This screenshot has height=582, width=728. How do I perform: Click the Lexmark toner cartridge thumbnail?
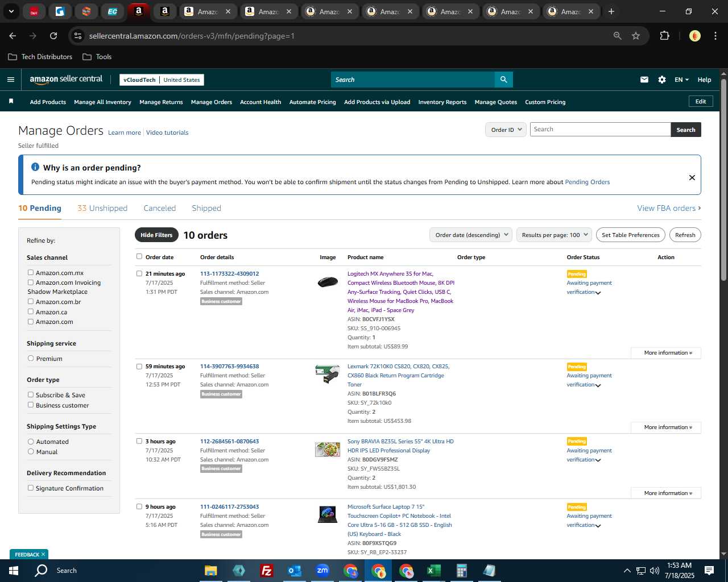pos(328,374)
